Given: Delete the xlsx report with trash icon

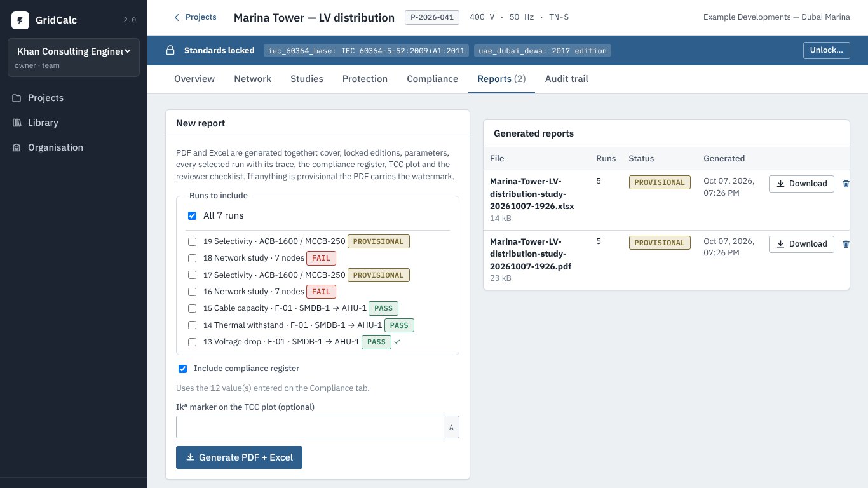Looking at the screenshot, I should pos(846,184).
